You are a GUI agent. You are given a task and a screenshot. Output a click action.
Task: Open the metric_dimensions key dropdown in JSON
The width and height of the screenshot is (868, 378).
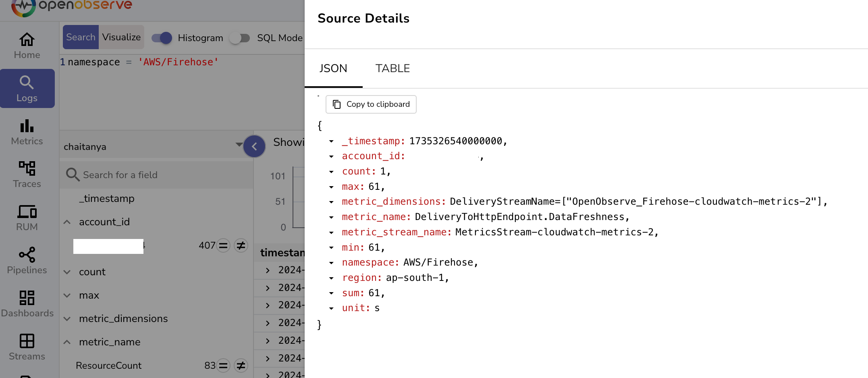(x=331, y=202)
